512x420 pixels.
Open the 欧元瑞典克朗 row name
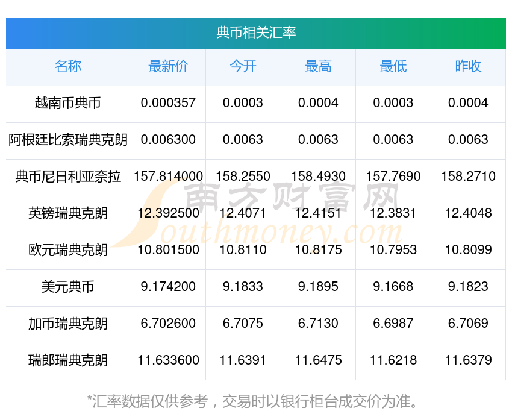click(68, 250)
